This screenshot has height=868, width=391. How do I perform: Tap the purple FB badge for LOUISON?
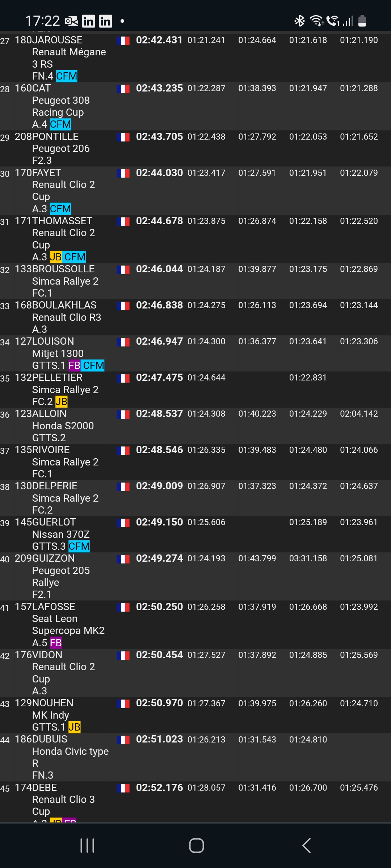74,365
